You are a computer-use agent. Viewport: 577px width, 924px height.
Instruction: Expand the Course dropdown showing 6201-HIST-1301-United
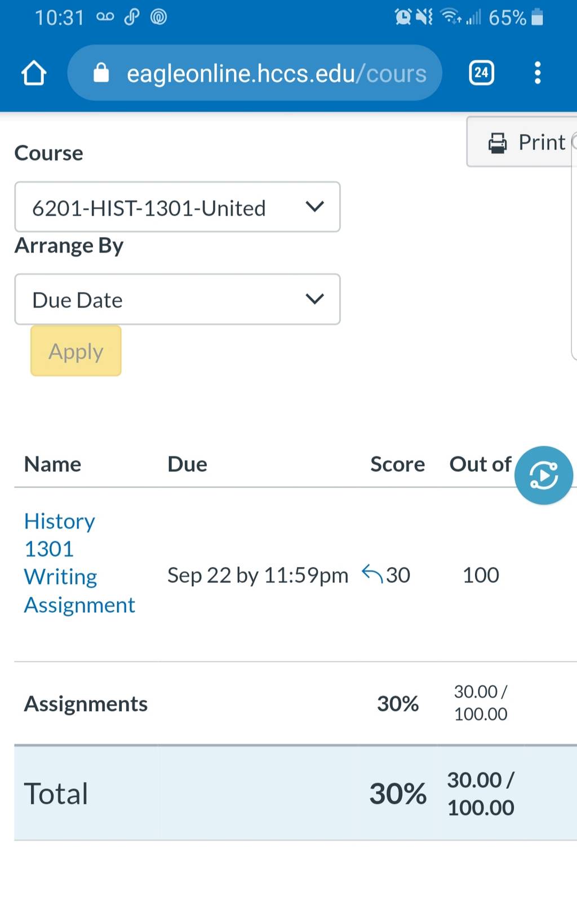tap(177, 207)
